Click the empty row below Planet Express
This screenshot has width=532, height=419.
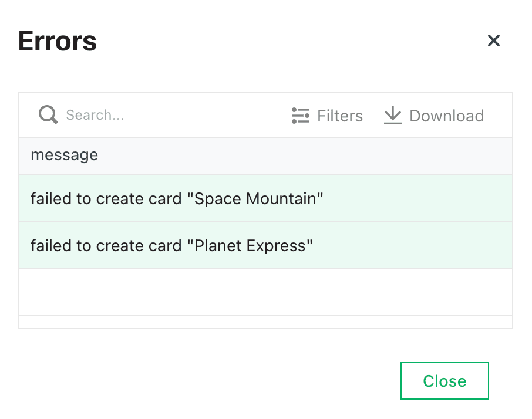pos(265,293)
